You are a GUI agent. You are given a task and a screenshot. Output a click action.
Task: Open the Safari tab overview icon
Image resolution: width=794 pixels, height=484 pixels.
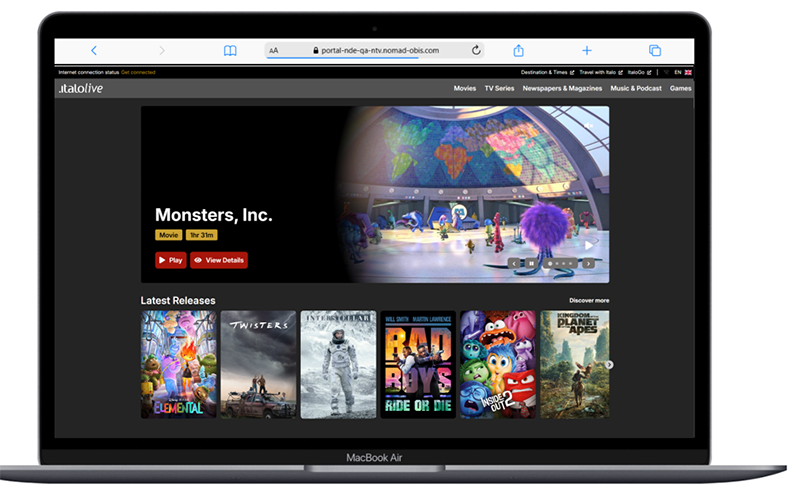(655, 51)
